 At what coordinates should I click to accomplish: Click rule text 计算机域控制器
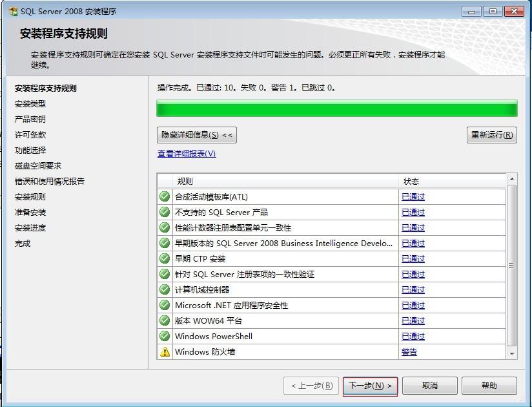pos(202,290)
